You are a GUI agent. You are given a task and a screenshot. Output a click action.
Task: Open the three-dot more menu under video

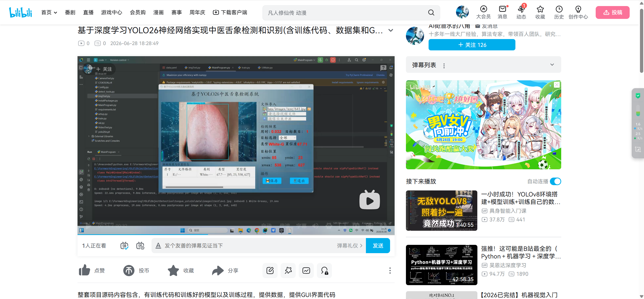[390, 271]
